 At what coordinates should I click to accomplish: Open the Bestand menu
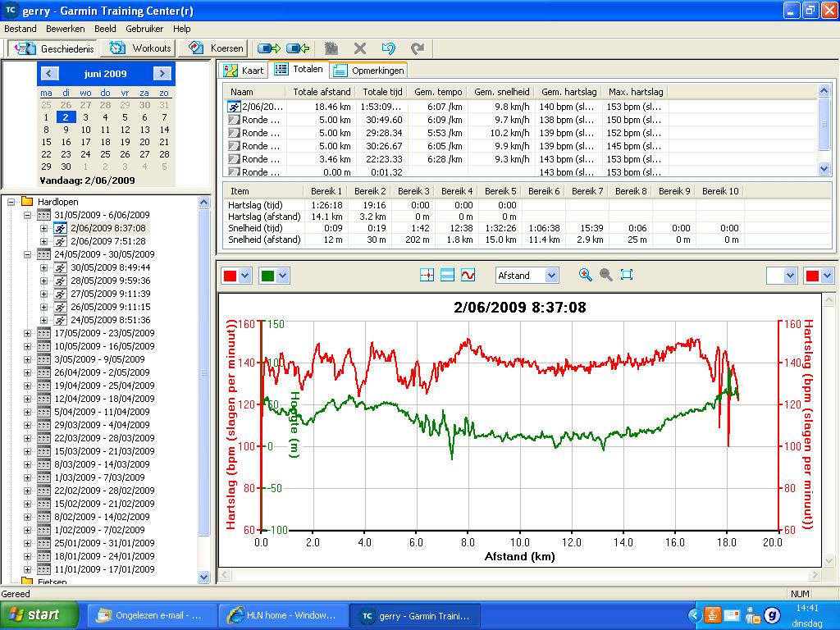[21, 29]
